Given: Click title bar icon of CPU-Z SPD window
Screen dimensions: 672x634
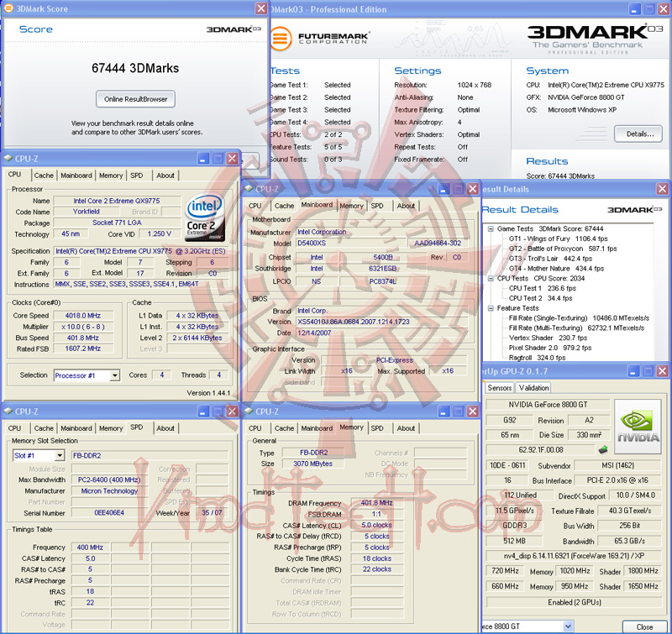Looking at the screenshot, I should pyautogui.click(x=8, y=411).
